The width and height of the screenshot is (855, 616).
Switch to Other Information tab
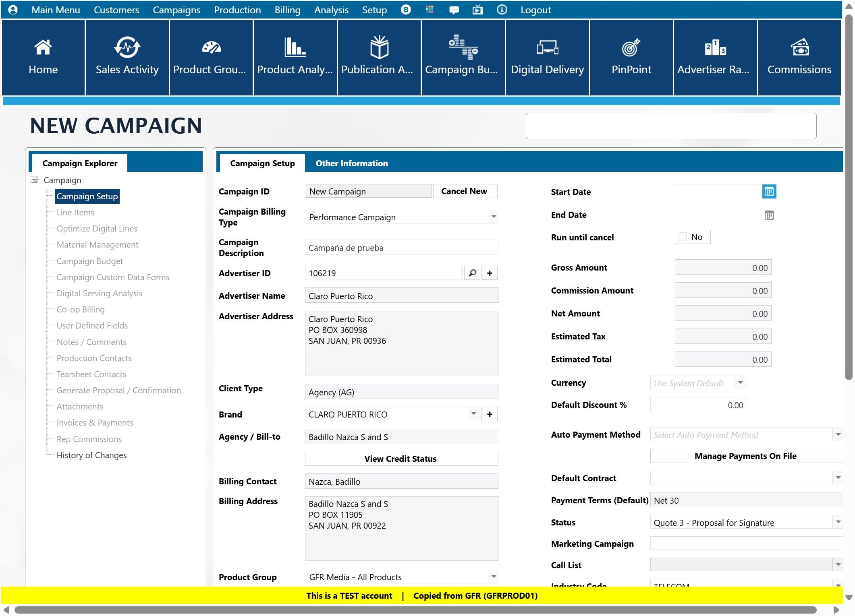click(351, 163)
